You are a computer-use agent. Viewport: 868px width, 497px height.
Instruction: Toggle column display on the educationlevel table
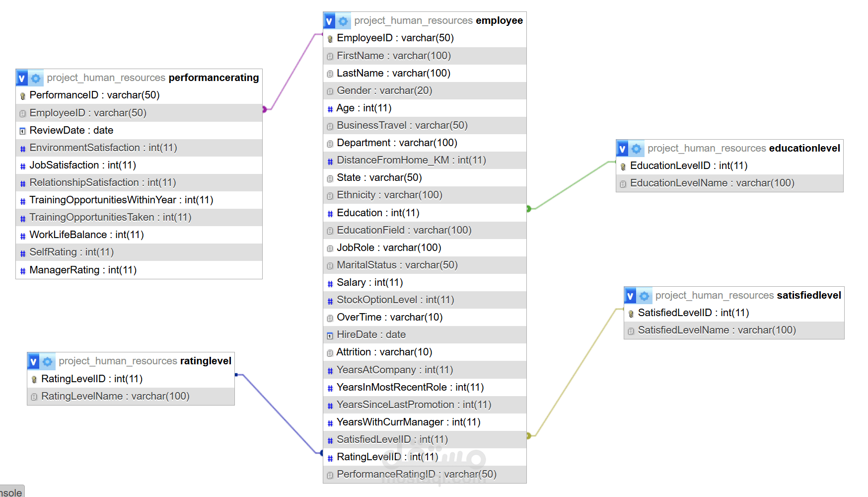click(622, 148)
